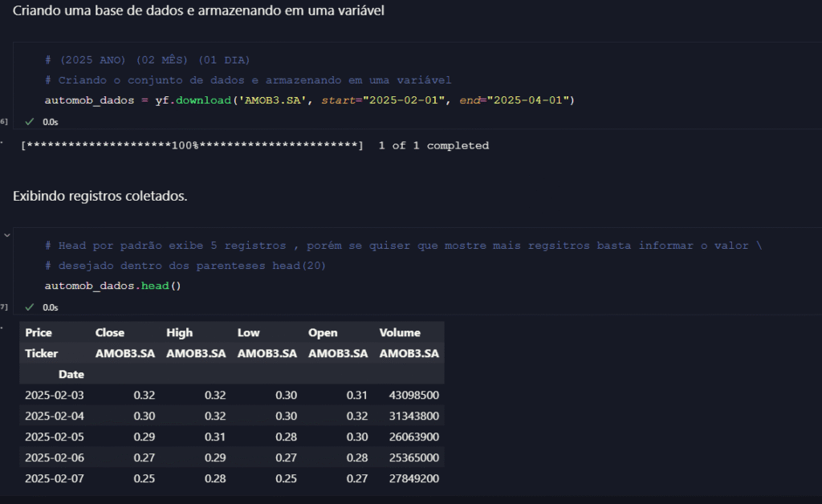Click the Volume column header

[x=399, y=332]
